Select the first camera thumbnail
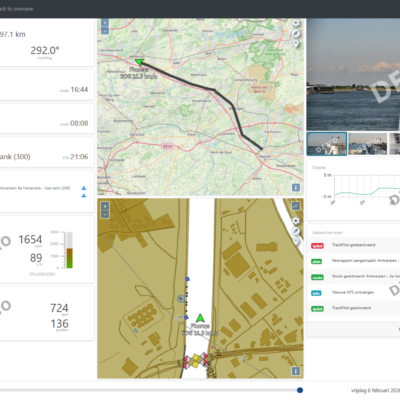Screen dimensions: 400x400 pos(327,144)
